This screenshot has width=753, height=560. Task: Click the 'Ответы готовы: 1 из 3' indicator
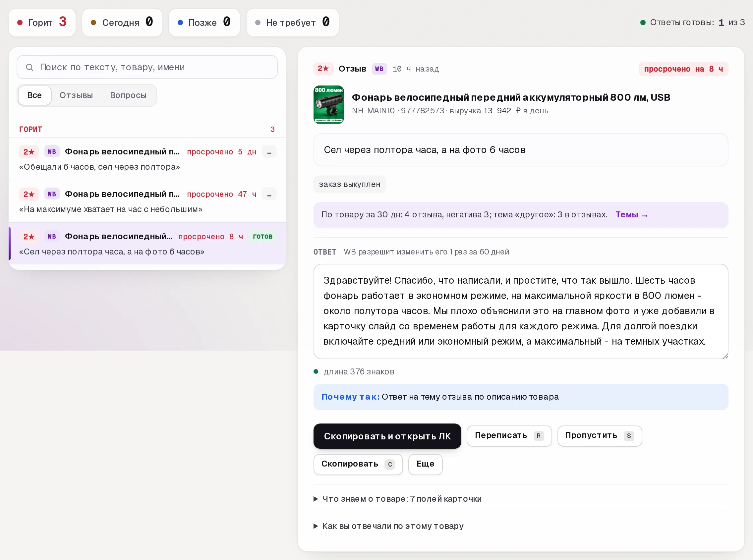pos(692,23)
